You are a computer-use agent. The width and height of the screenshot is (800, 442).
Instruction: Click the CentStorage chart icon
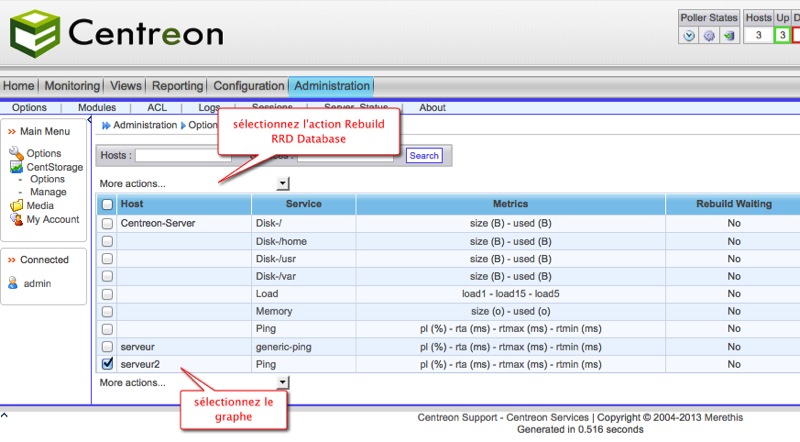[x=15, y=166]
